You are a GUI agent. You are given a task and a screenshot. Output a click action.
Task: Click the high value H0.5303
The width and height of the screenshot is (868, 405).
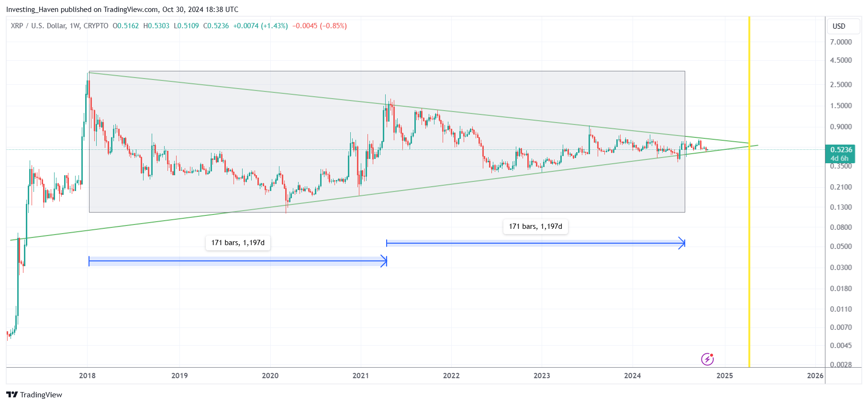[156, 26]
